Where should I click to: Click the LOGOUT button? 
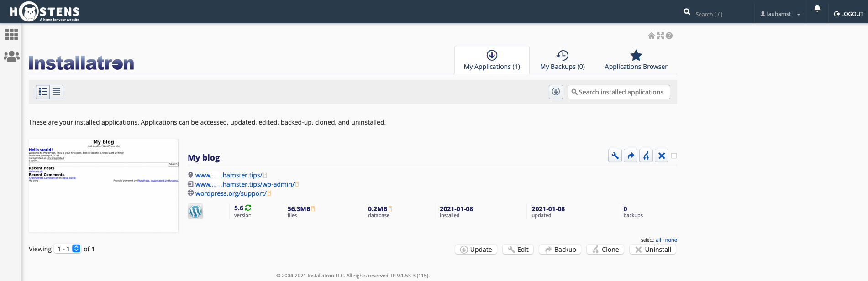tap(848, 14)
